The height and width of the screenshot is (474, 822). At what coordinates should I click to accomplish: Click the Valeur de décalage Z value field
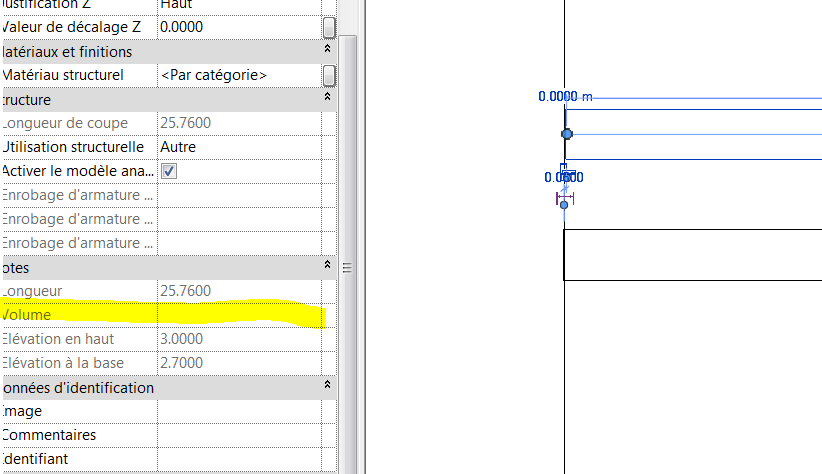[x=240, y=27]
